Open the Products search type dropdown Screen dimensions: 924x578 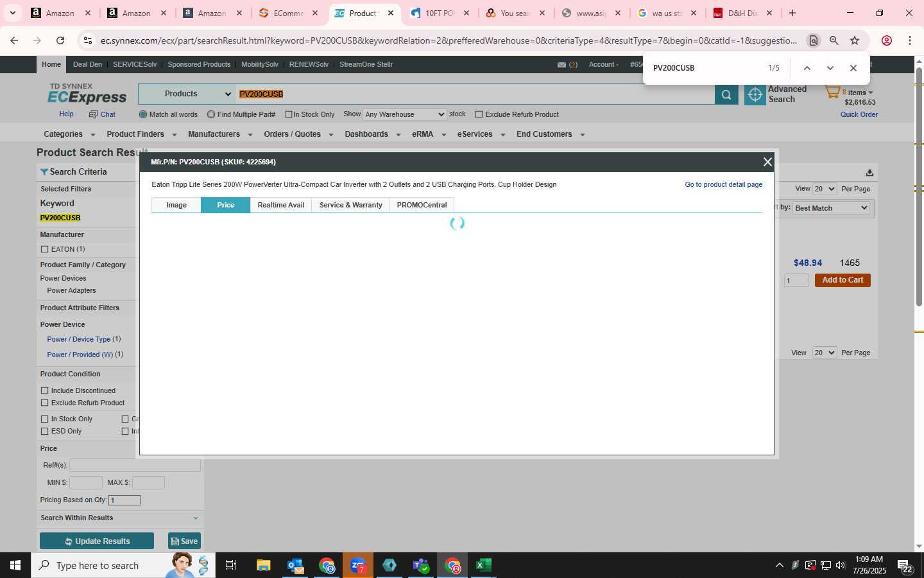[x=187, y=94]
